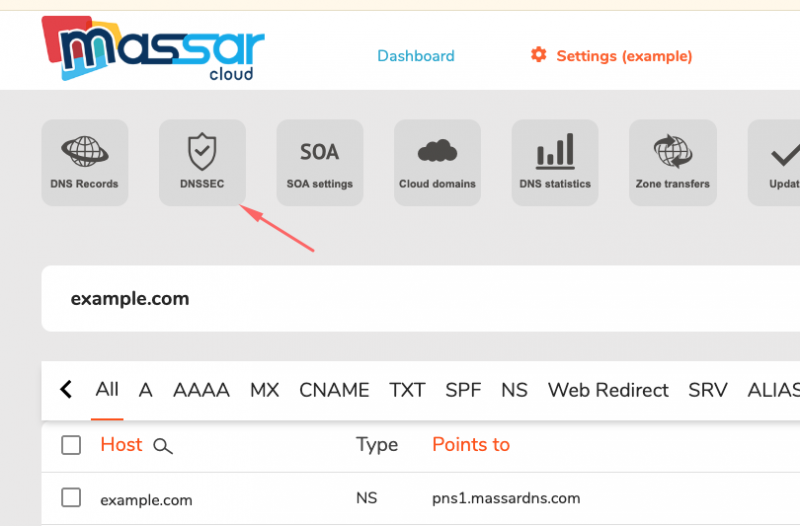Switch to the MX tab
The height and width of the screenshot is (526, 800).
264,390
